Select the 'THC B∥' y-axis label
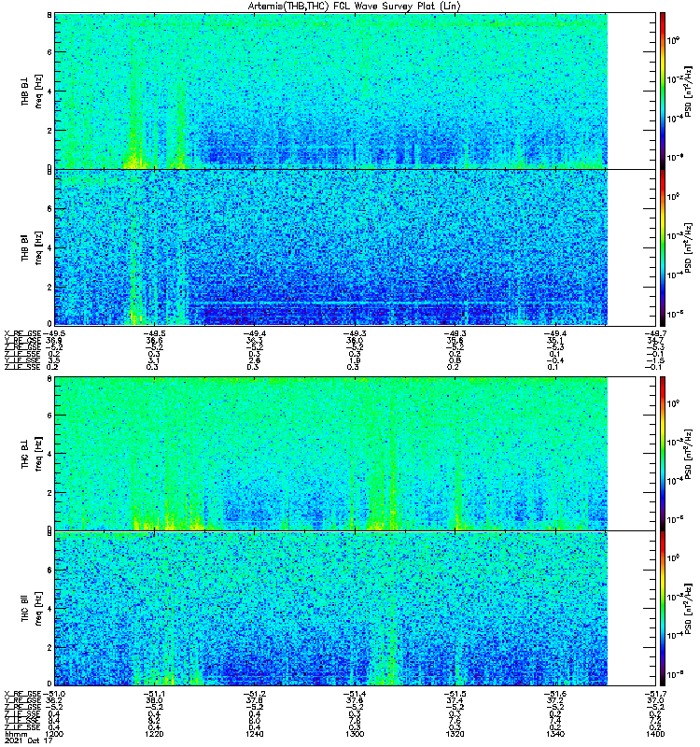 [x=25, y=608]
